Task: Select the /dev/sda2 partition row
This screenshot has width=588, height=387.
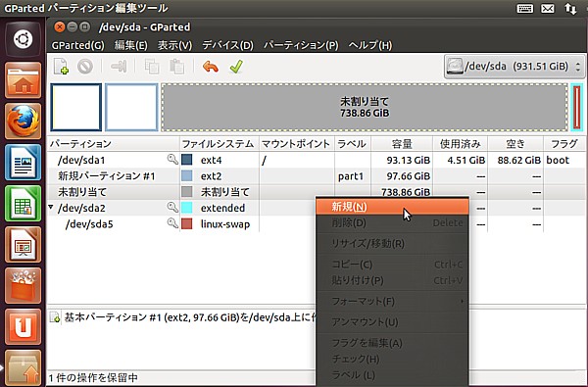Action: click(x=181, y=208)
